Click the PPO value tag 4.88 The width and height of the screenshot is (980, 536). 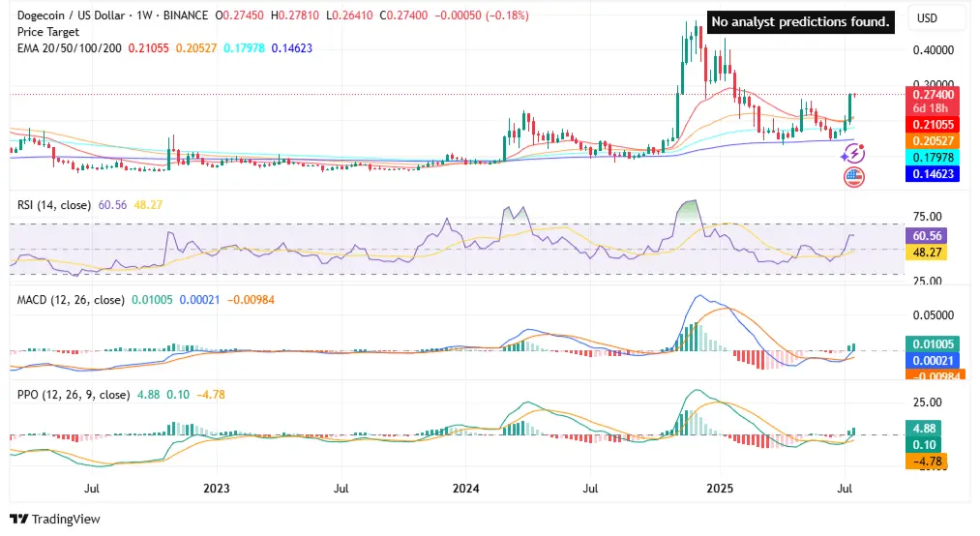point(924,429)
